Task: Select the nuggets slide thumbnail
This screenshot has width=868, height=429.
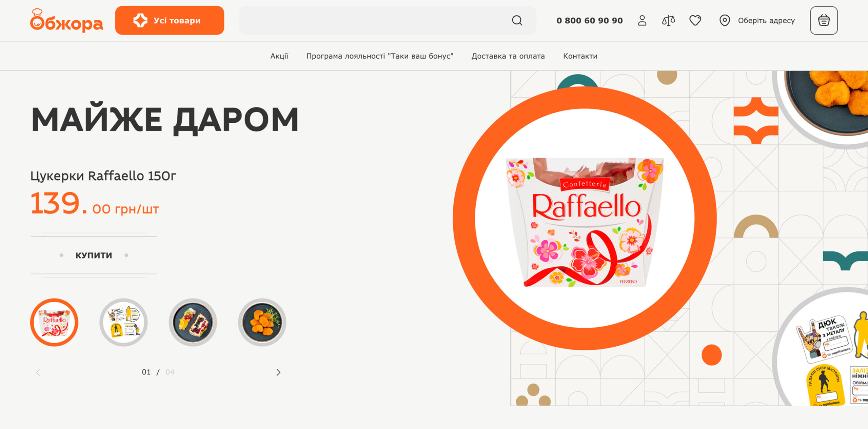Action: (x=262, y=322)
